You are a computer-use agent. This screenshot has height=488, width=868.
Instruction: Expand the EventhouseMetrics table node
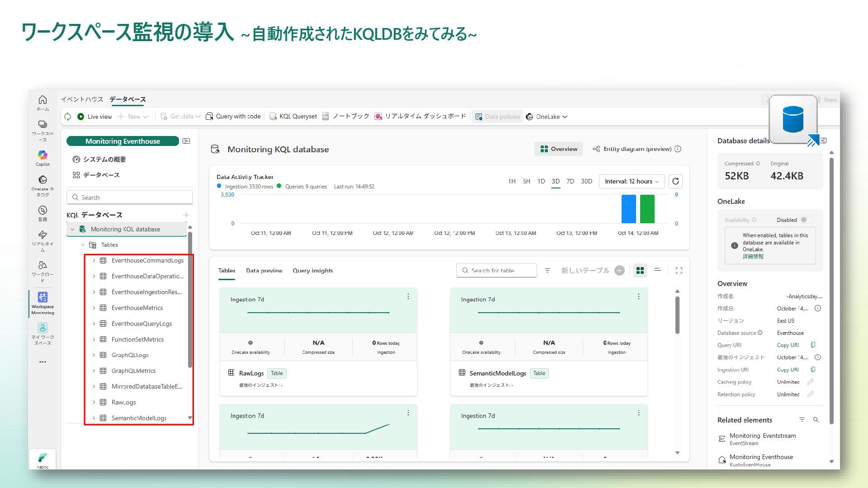click(94, 308)
